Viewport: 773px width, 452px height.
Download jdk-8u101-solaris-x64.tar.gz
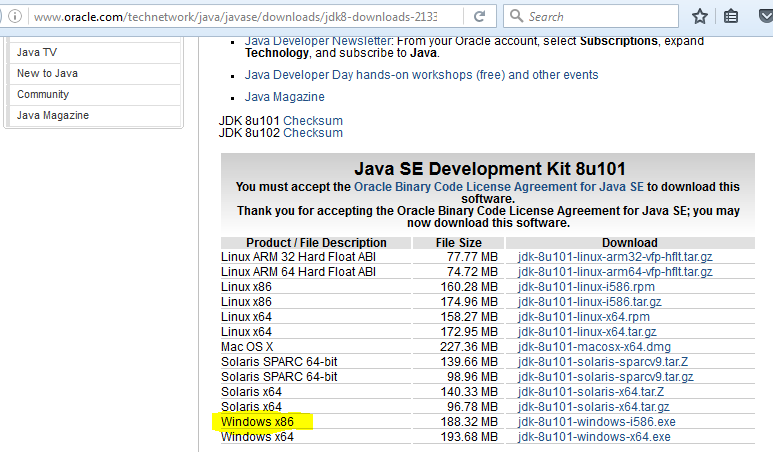pyautogui.click(x=594, y=407)
